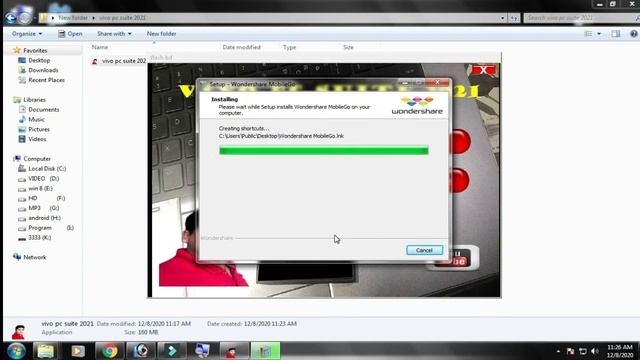640x360 pixels.
Task: Open the VIDEO (D:) drive
Action: point(44,178)
